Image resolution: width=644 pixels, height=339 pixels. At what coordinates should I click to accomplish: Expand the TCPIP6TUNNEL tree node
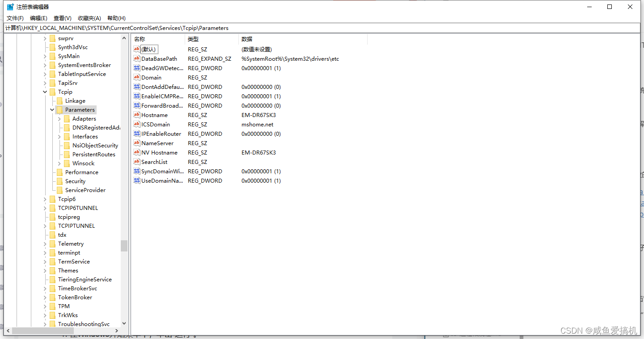(45, 208)
